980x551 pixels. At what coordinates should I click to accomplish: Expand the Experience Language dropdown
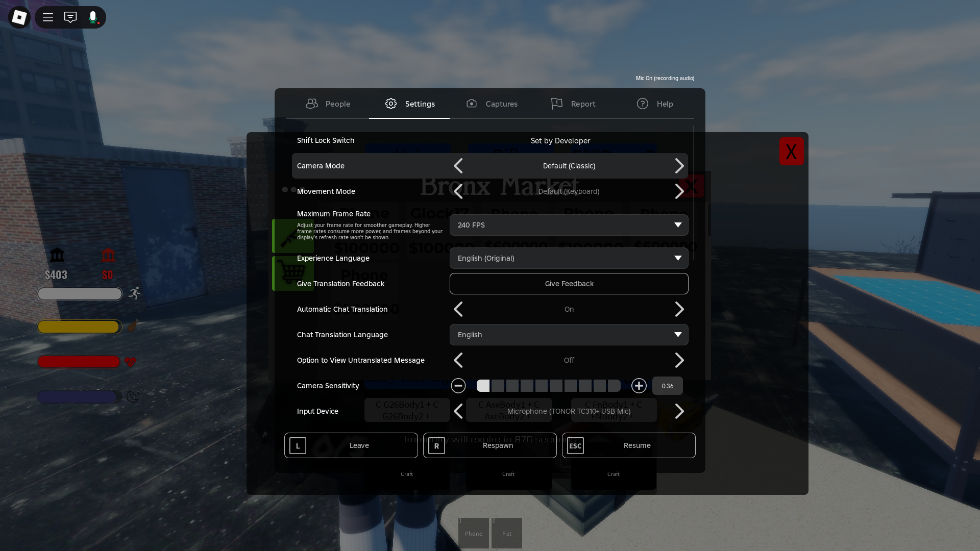[x=569, y=258]
